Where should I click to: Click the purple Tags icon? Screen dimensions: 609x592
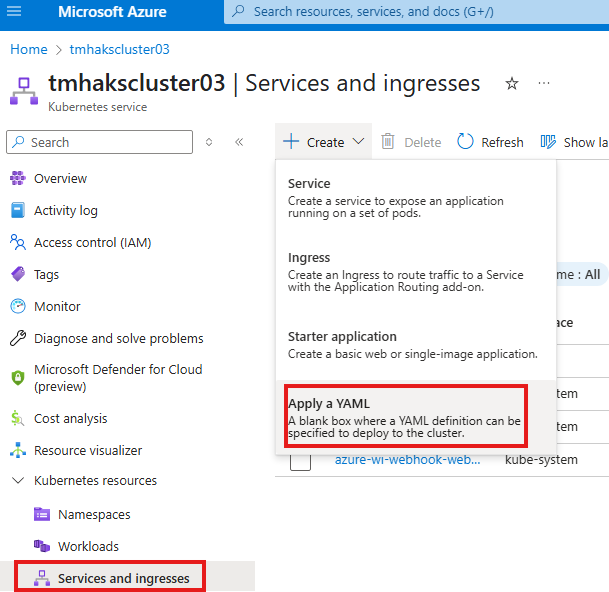point(18,274)
